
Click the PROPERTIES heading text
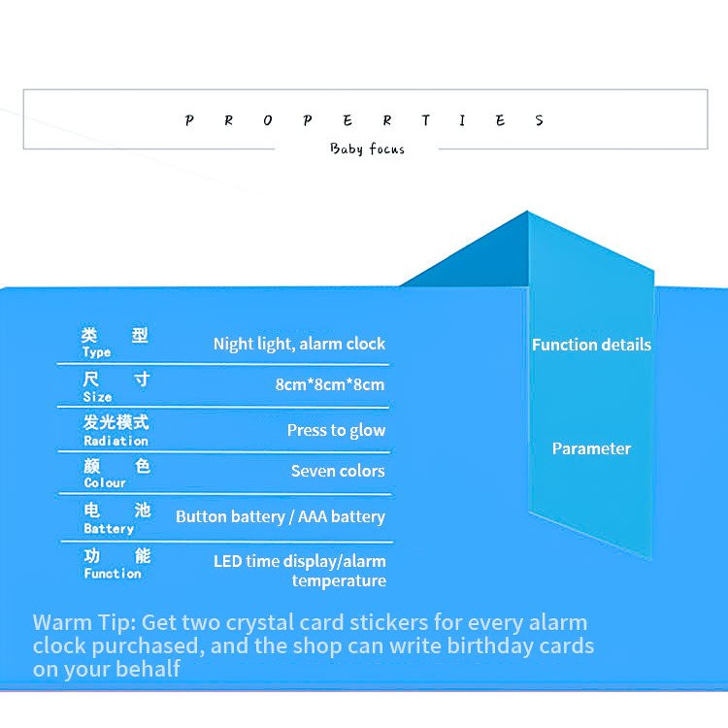365,121
